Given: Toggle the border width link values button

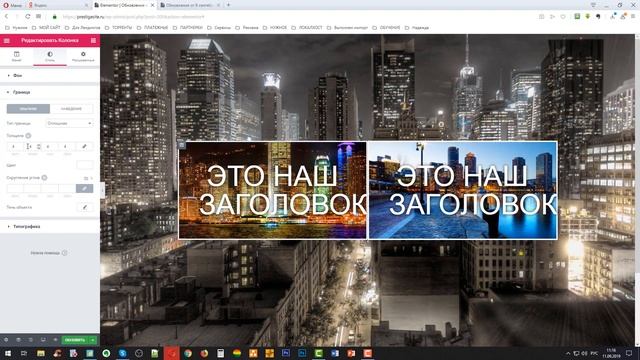Looking at the screenshot, I should pyautogui.click(x=84, y=146).
